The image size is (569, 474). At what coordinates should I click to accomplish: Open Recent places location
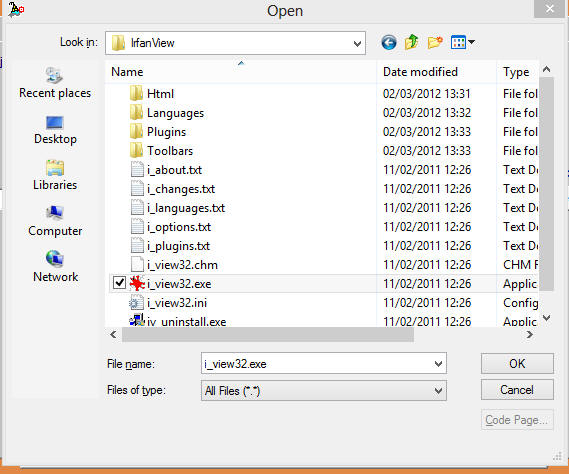tap(55, 83)
